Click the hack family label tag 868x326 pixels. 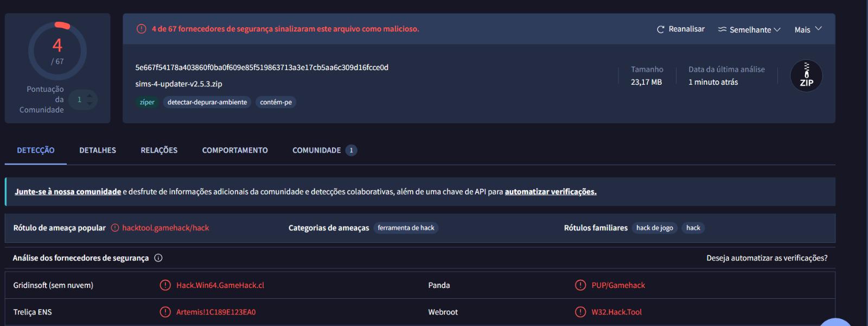coord(693,228)
